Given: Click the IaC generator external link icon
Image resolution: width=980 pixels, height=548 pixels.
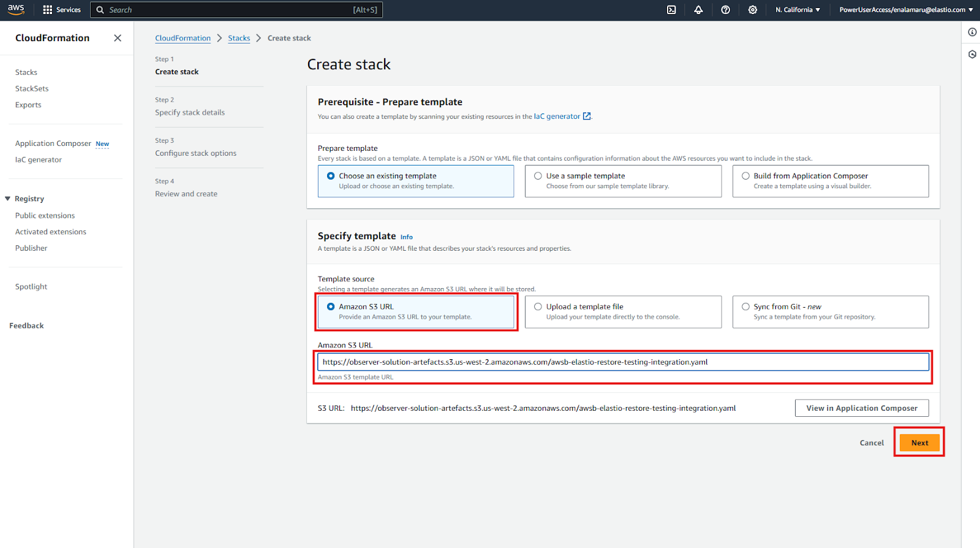Looking at the screenshot, I should coord(587,116).
